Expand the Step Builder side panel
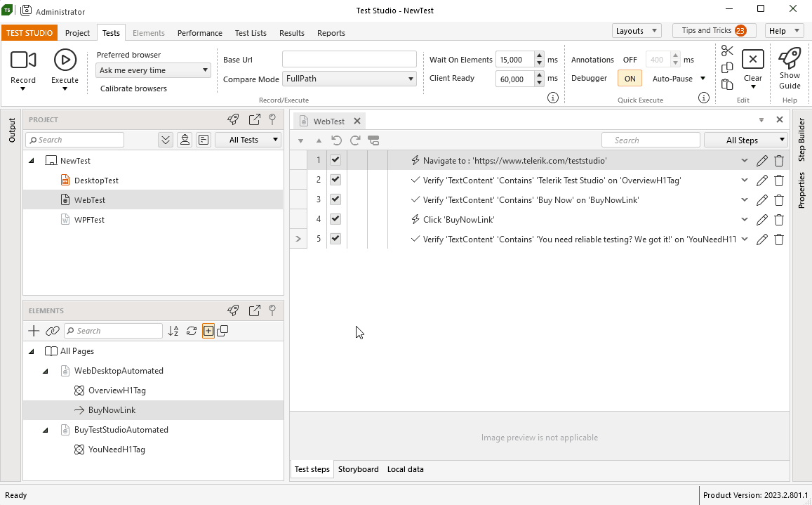The image size is (812, 505). 801,140
